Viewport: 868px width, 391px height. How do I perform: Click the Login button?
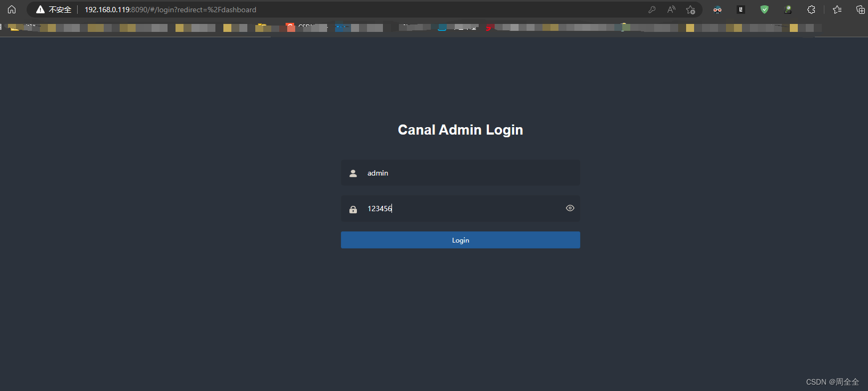[460, 240]
